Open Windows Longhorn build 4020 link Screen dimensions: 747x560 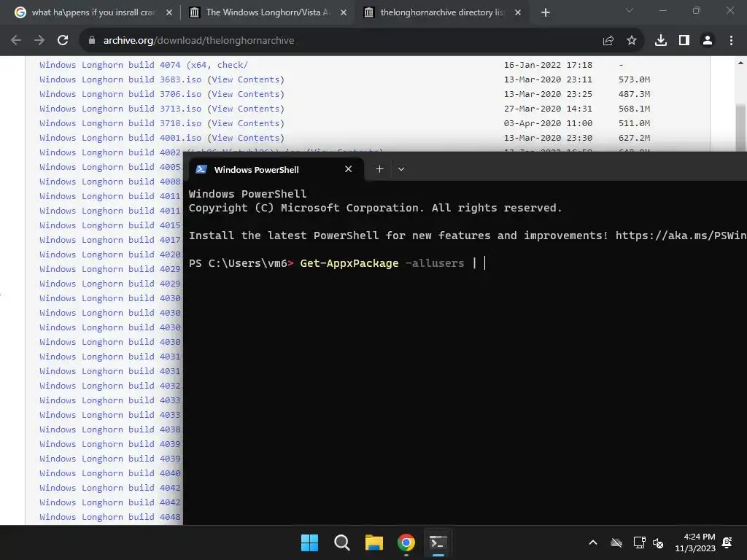110,254
